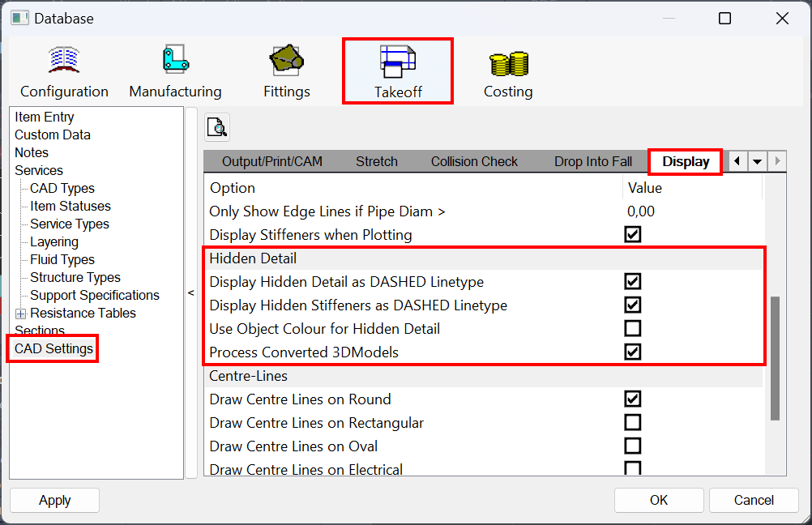The image size is (812, 525).
Task: Expand the Resistance Tables tree node
Action: [19, 313]
